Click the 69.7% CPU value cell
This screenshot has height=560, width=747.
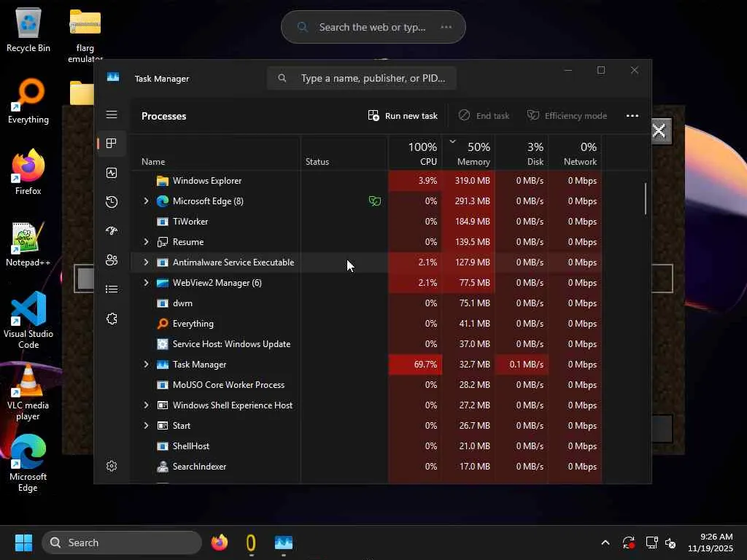415,365
